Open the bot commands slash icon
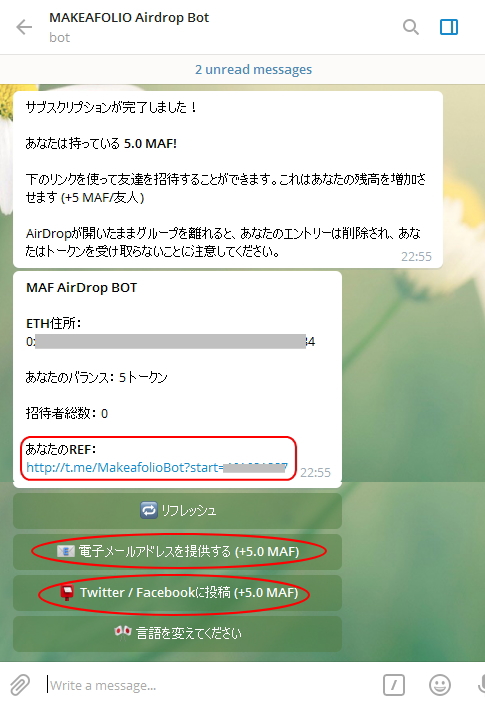 click(x=394, y=685)
